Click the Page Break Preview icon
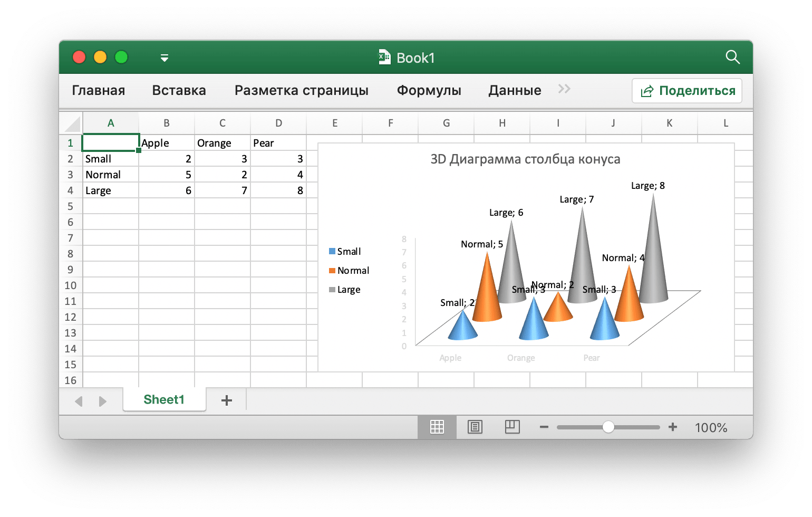 (512, 427)
